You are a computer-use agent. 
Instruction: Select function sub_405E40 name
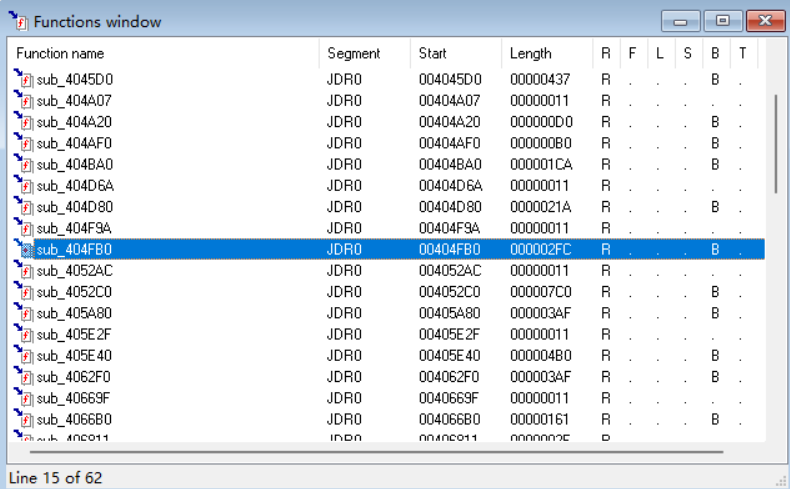[x=74, y=356]
